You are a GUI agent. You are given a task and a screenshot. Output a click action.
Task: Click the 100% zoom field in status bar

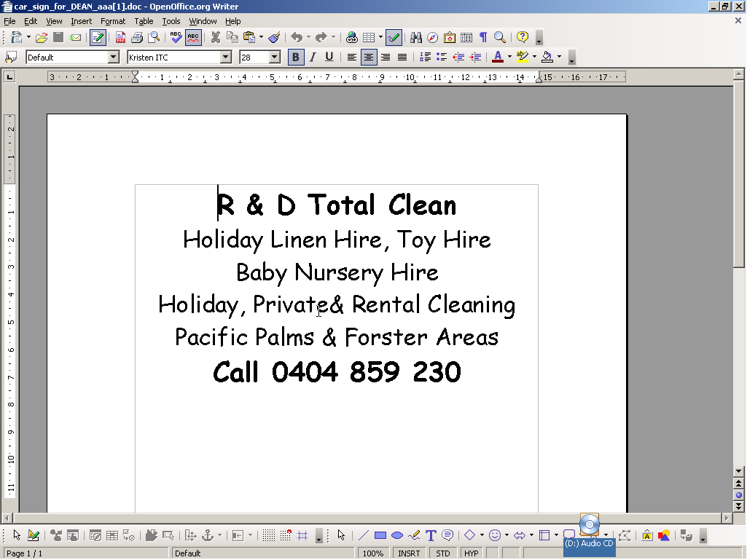point(373,553)
